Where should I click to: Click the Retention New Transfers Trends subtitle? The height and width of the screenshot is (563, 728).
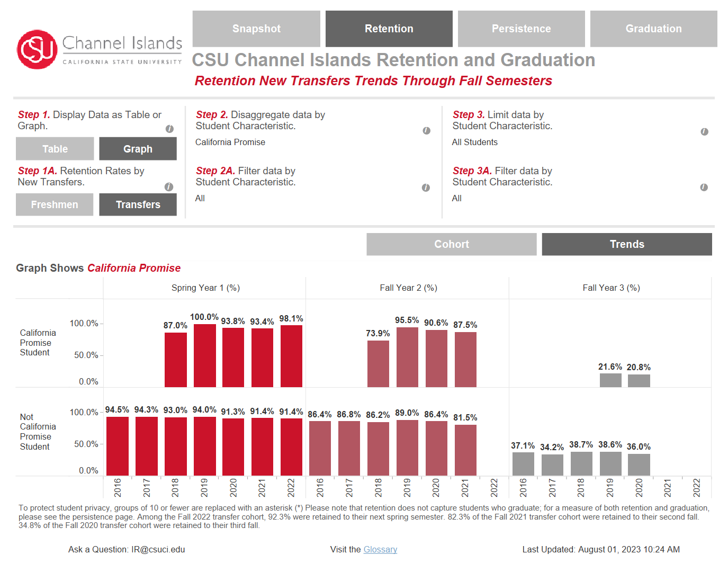tap(373, 81)
